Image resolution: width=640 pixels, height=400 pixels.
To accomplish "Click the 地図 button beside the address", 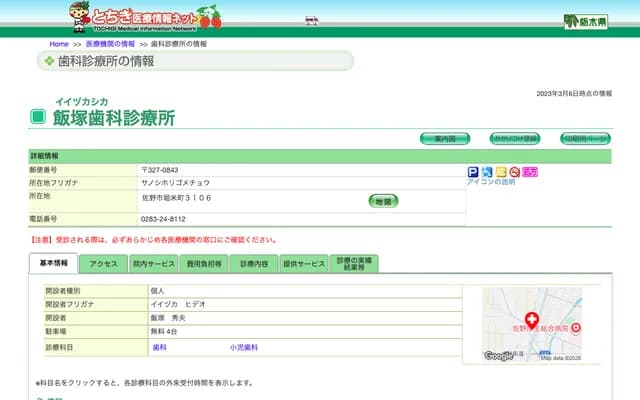I will click(x=383, y=201).
